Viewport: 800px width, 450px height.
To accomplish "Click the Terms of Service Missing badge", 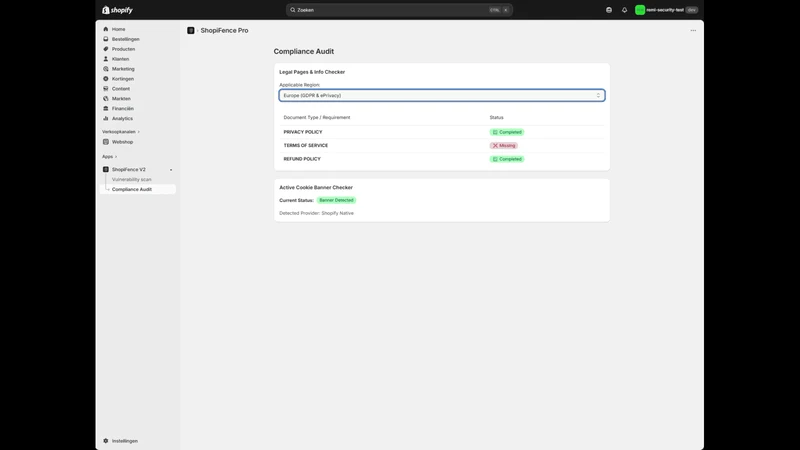I will point(504,145).
